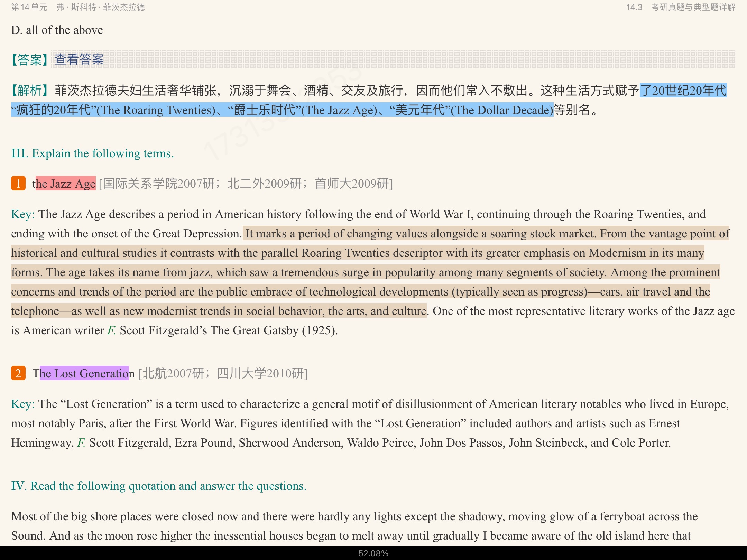This screenshot has width=747, height=560.
Task: Click heading 'III. Explain the following terms.'
Action: click(x=93, y=153)
